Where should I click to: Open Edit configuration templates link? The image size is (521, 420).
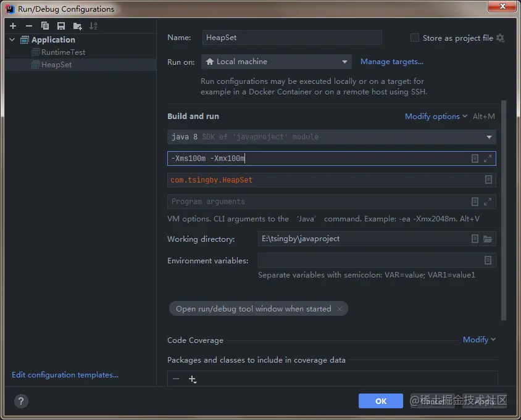(x=65, y=375)
